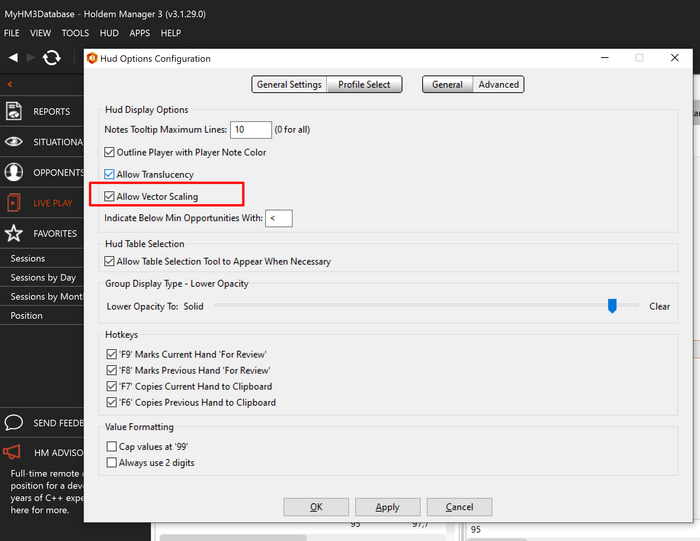Image resolution: width=700 pixels, height=541 pixels.
Task: Close the Hud Options Configuration dialog
Action: (675, 58)
